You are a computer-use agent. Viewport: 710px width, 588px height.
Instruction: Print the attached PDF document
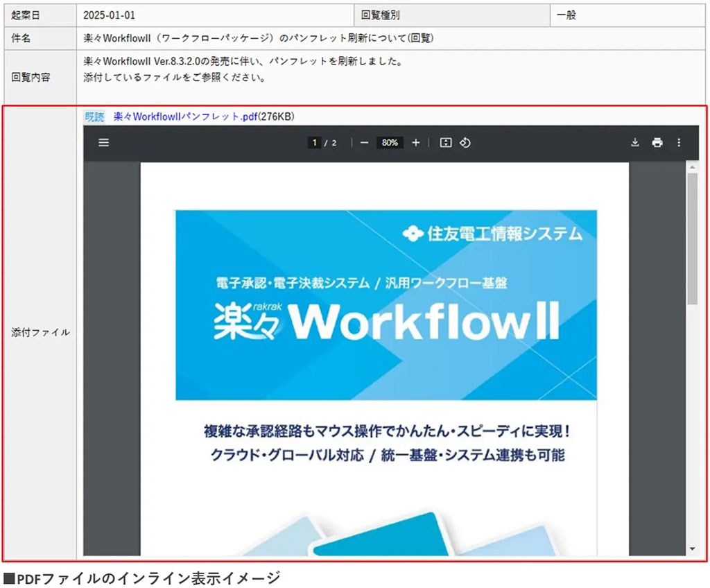pyautogui.click(x=657, y=143)
